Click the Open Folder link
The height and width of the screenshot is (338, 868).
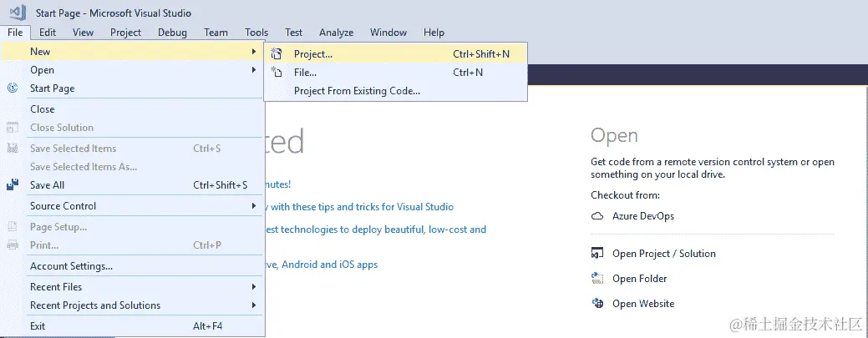pyautogui.click(x=639, y=278)
